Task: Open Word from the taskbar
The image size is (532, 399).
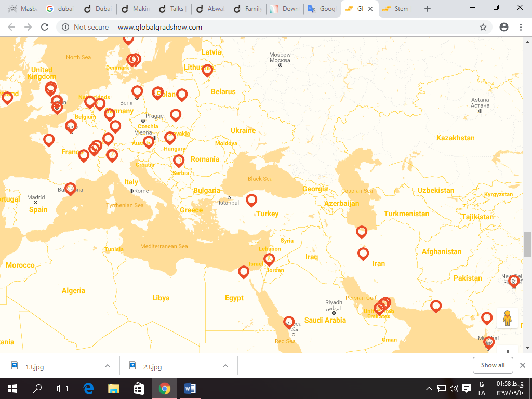Action: (x=190, y=388)
